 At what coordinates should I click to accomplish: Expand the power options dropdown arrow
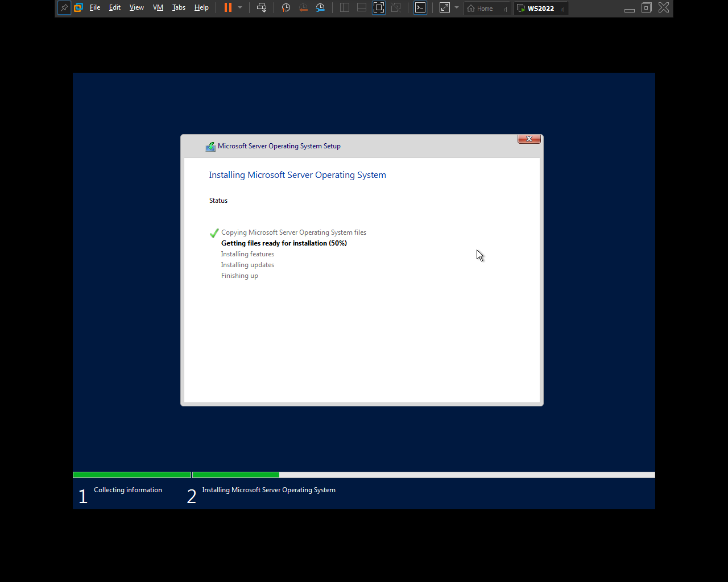[x=240, y=8]
